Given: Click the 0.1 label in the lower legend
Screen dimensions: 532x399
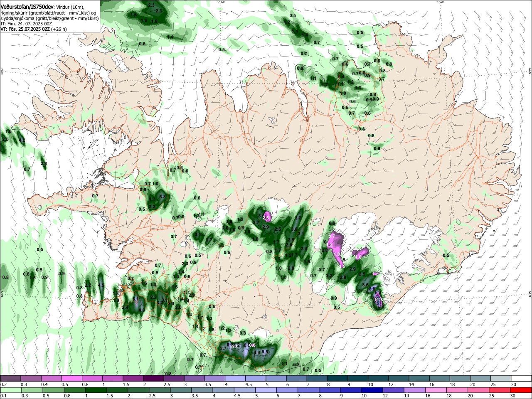Looking at the screenshot, I should pos(3,396).
